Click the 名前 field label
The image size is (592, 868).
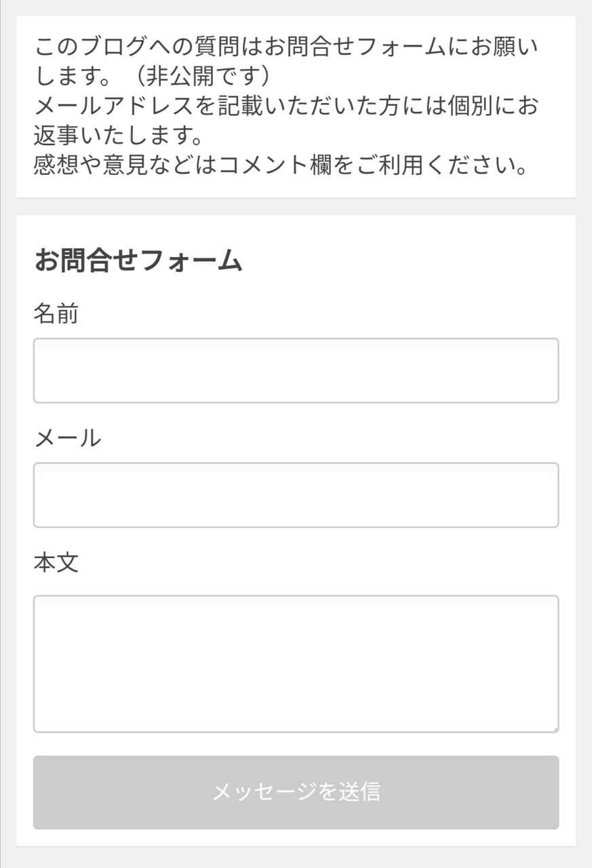[56, 314]
